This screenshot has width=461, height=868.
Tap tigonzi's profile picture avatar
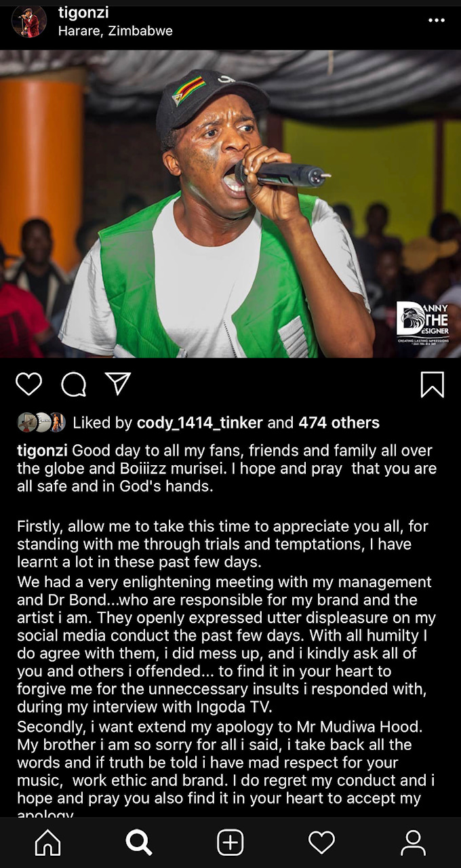click(x=28, y=20)
